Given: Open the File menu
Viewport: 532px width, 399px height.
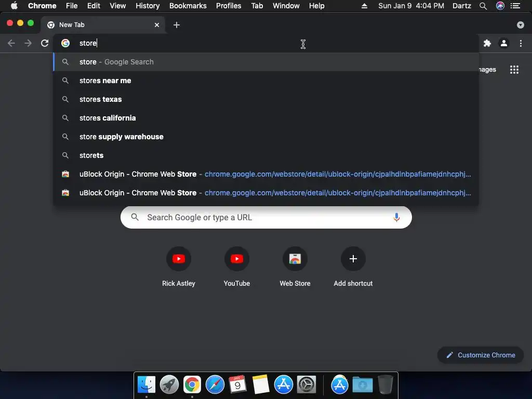Looking at the screenshot, I should click(x=72, y=6).
